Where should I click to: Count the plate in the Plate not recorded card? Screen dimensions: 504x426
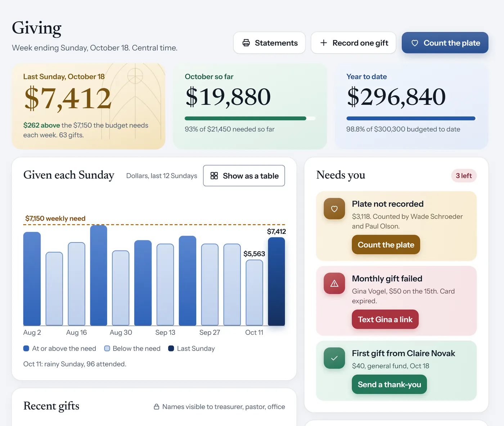coord(386,245)
